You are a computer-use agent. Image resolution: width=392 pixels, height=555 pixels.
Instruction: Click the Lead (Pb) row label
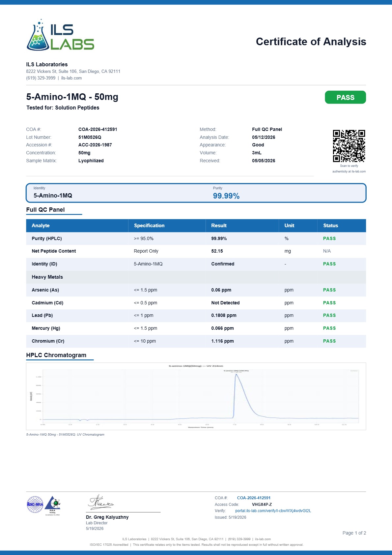coord(42,315)
